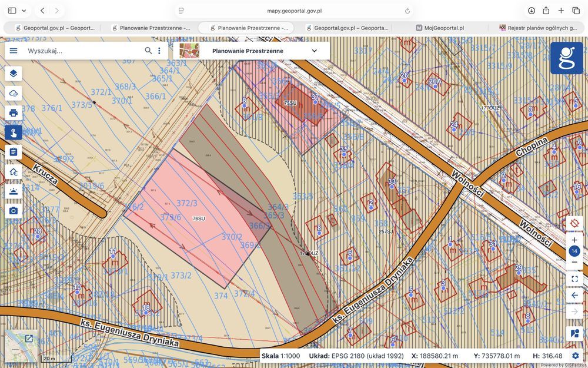
Task: Expand the overview minimap
Action: (29, 339)
